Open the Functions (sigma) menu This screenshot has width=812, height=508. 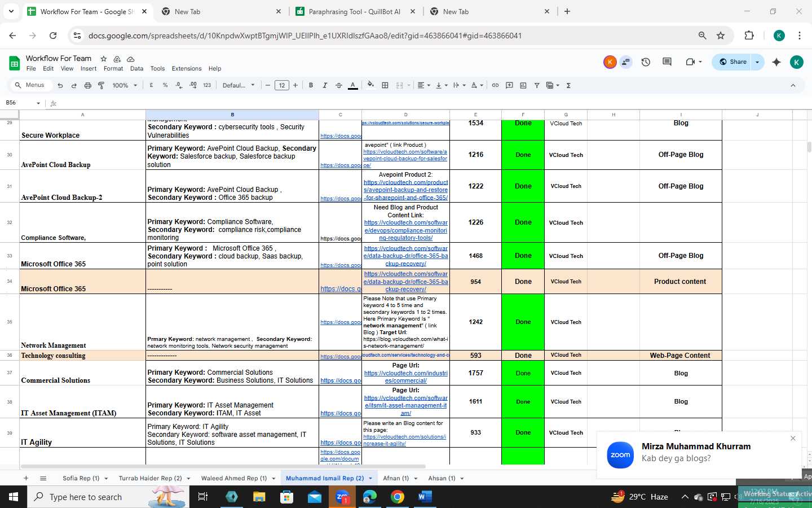[x=568, y=85]
